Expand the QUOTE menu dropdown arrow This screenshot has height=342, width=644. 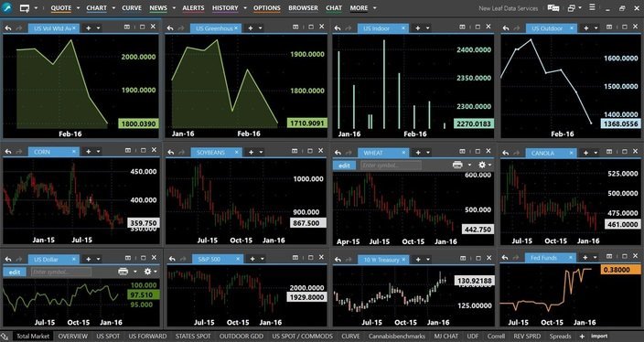pos(78,8)
